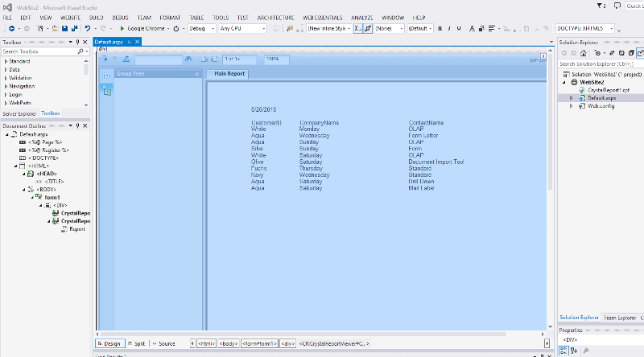
Task: Click the <html> breadcrumb tag
Action: click(206, 344)
